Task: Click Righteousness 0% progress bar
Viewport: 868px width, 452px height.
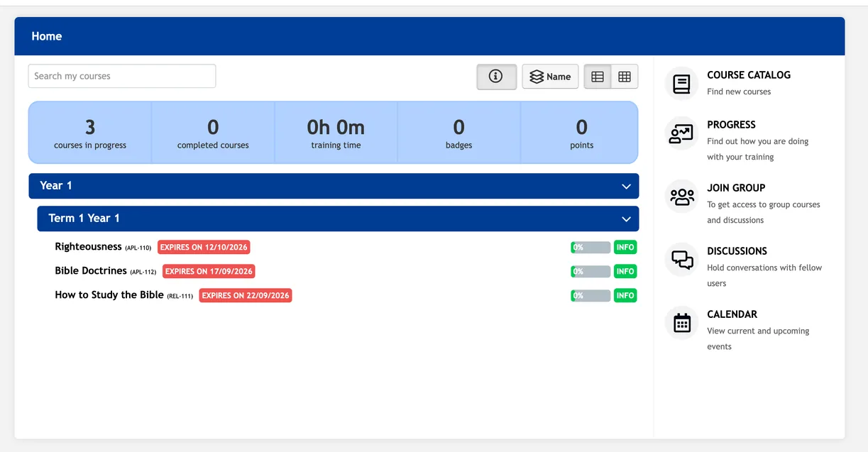Action: [590, 247]
